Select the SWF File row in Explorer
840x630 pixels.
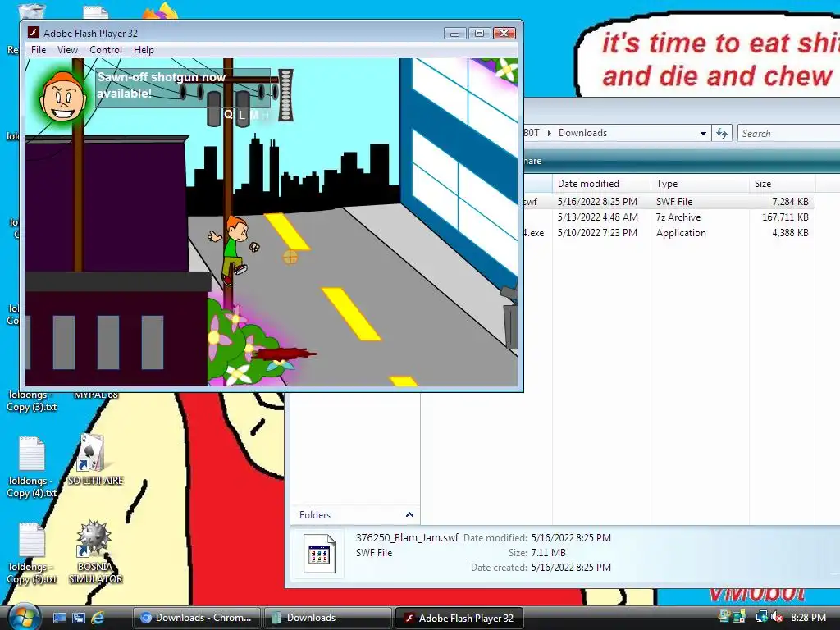pos(669,202)
